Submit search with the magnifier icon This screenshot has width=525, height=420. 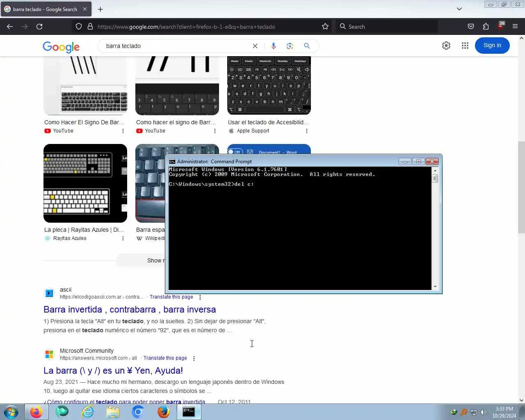pos(307,46)
